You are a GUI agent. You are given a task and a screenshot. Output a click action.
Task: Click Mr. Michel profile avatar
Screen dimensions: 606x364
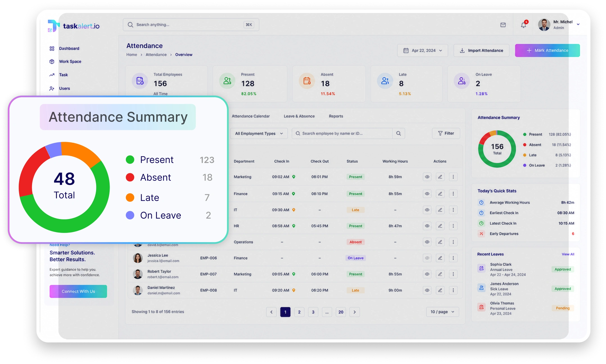coord(544,25)
